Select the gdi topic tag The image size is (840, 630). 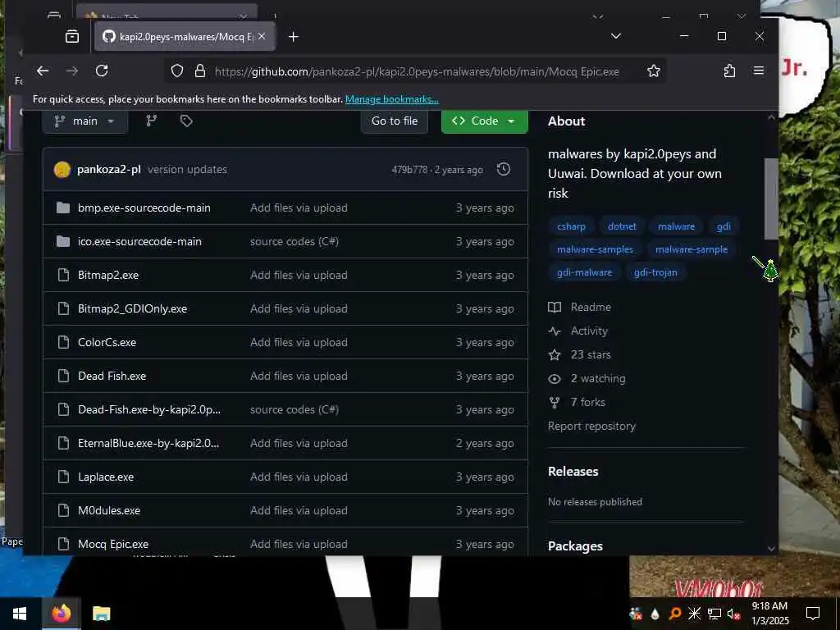click(724, 226)
